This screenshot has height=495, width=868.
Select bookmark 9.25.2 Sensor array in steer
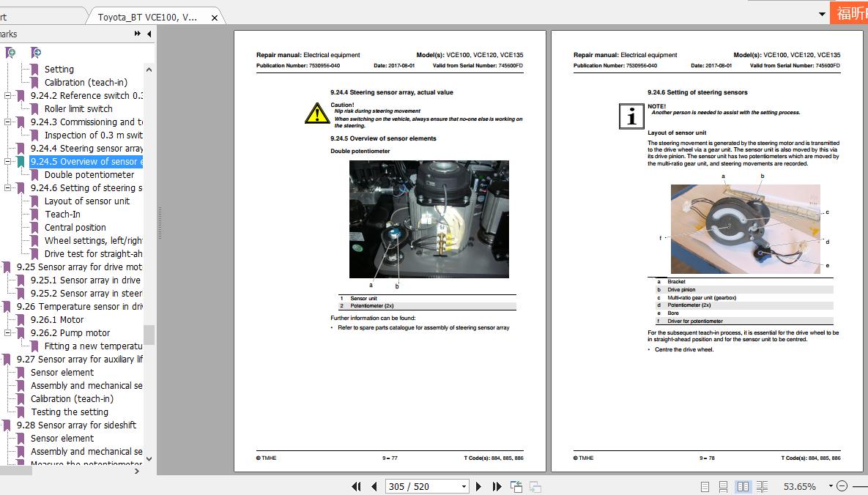click(x=86, y=294)
